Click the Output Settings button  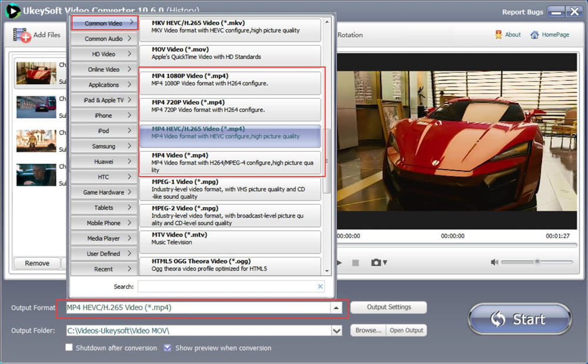point(389,307)
